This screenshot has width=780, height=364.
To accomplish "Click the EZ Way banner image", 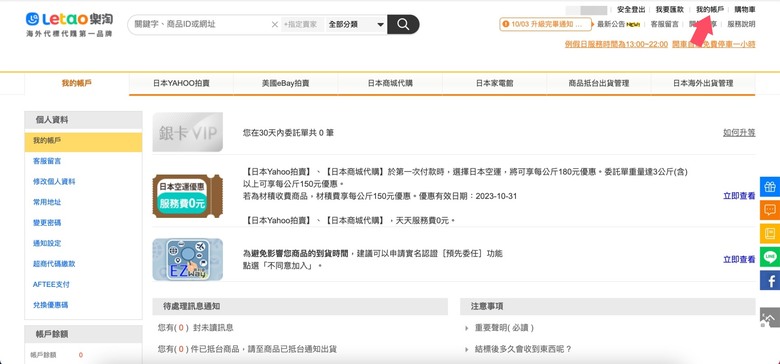I will (x=188, y=260).
